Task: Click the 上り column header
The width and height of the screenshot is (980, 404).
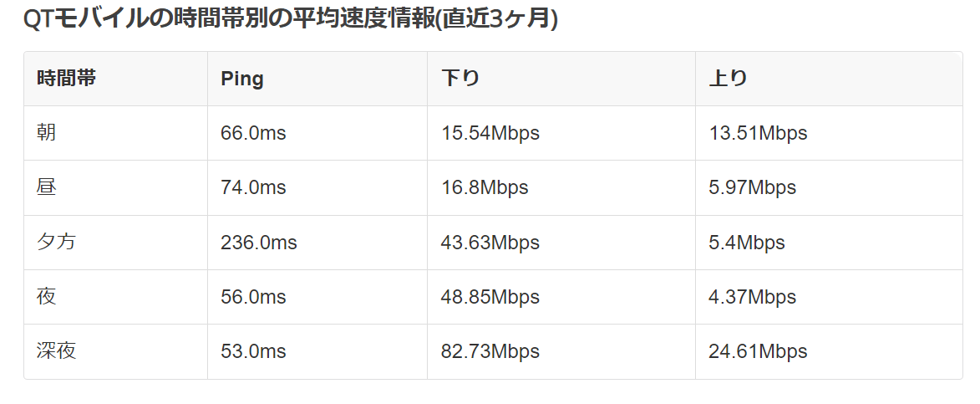Action: click(728, 79)
